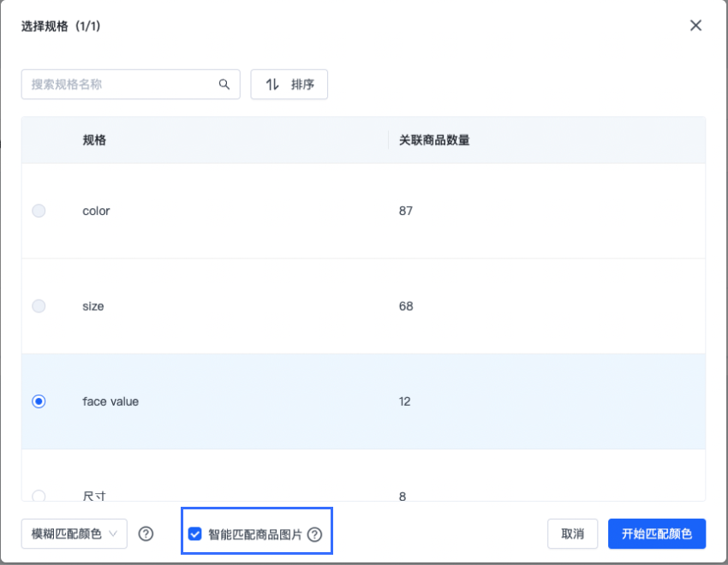Select the size specification radio button
728x565 pixels.
(39, 306)
